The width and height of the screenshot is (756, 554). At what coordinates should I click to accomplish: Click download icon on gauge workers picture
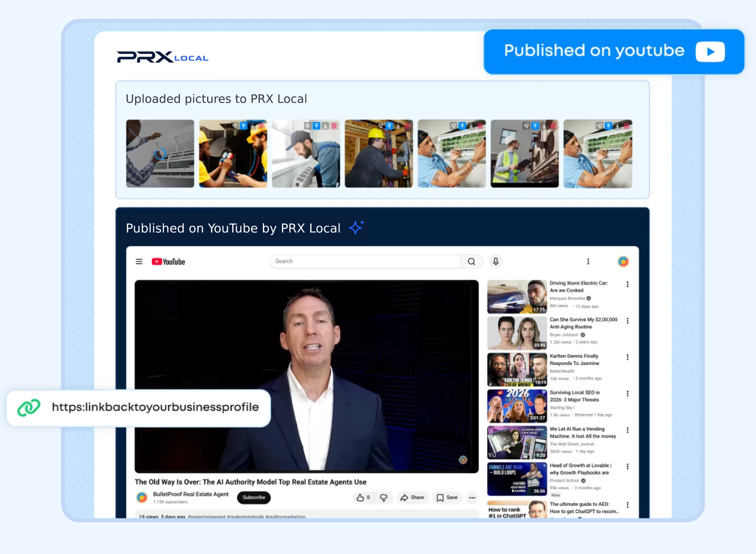pyautogui.click(x=252, y=126)
